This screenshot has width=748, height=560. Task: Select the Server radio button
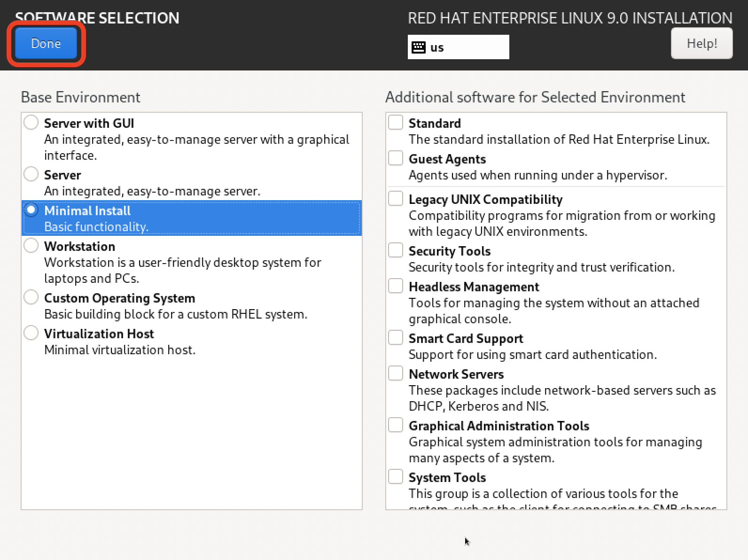point(31,174)
